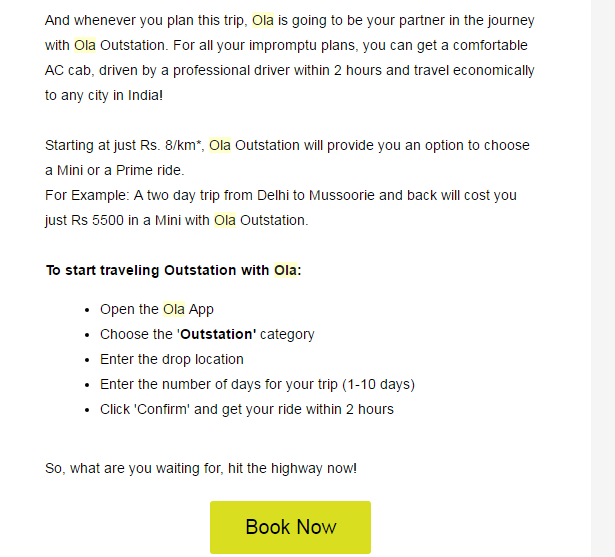This screenshot has height=557, width=615.
Task: Select the 'Enter the drop location' bullet
Action: [x=171, y=360]
